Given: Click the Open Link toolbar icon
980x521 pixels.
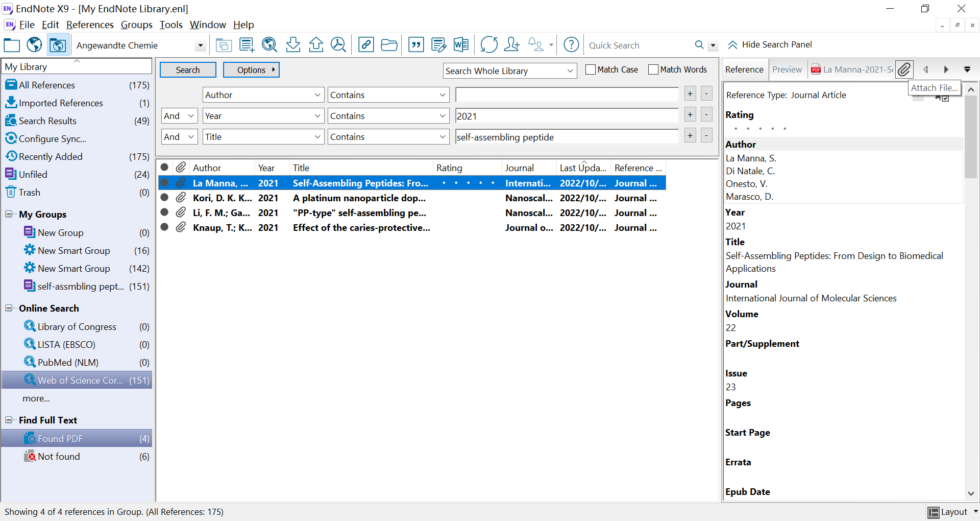Looking at the screenshot, I should tap(366, 45).
